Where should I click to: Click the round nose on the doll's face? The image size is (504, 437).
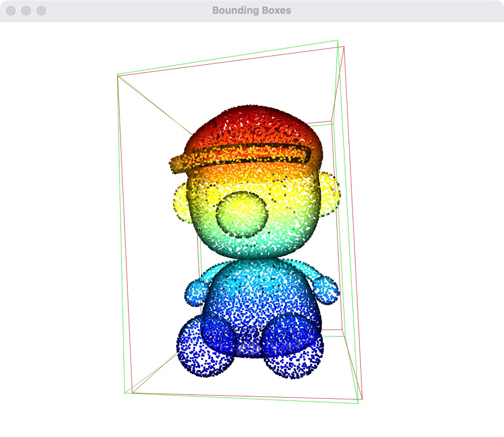click(x=242, y=214)
